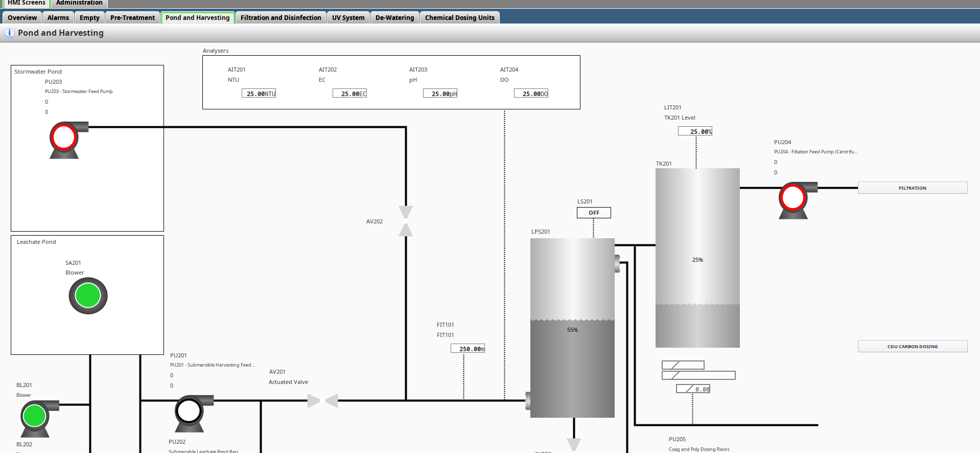Click the PU202 label

pyautogui.click(x=177, y=442)
